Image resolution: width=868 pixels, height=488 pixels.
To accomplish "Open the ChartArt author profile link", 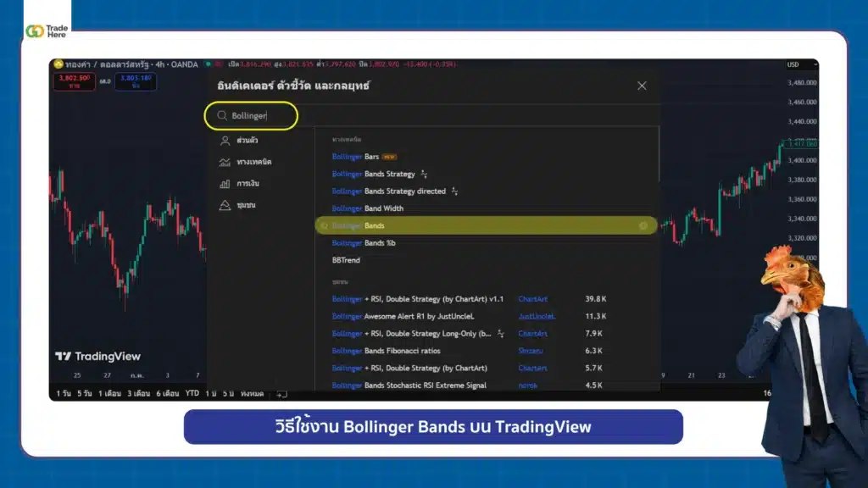I will (x=532, y=298).
